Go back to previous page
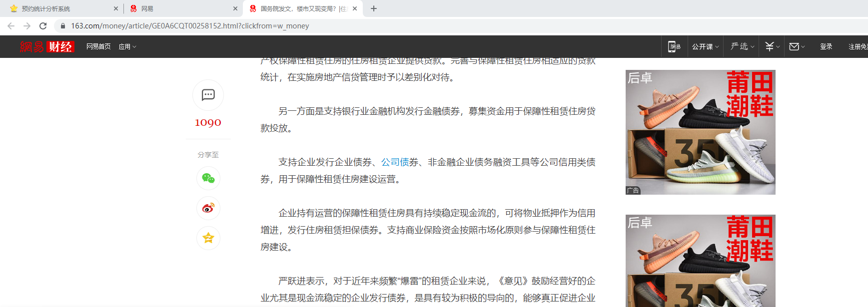868x307 pixels. click(x=11, y=26)
